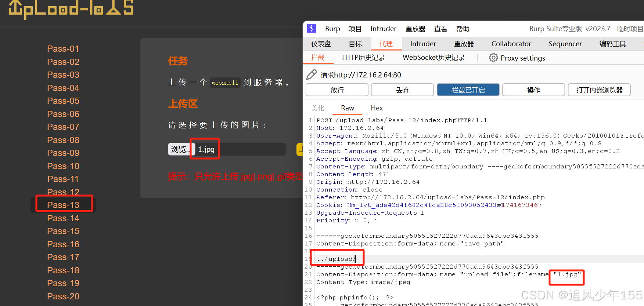Click the pencil edit icon beside request URL

pyautogui.click(x=312, y=74)
